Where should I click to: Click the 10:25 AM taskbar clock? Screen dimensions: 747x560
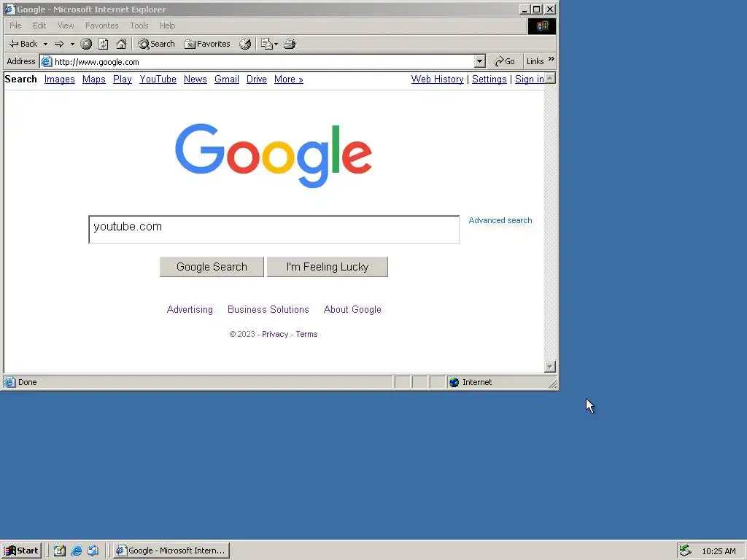click(x=719, y=551)
